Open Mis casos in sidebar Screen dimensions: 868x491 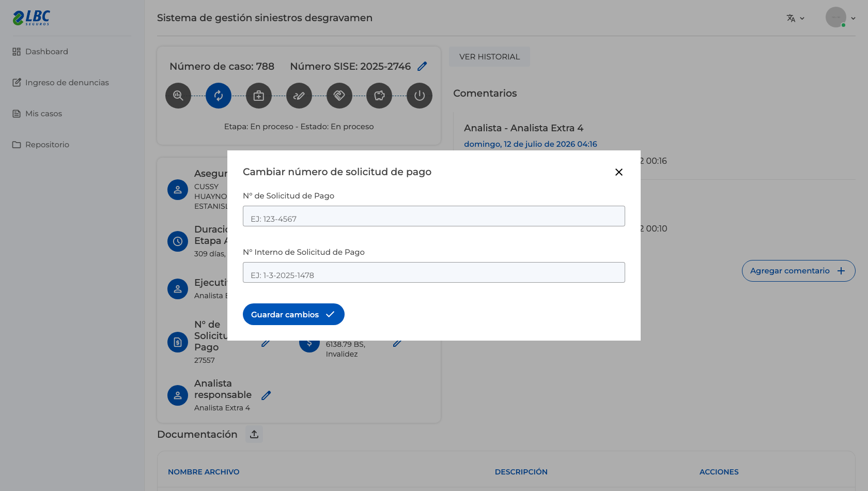point(37,114)
